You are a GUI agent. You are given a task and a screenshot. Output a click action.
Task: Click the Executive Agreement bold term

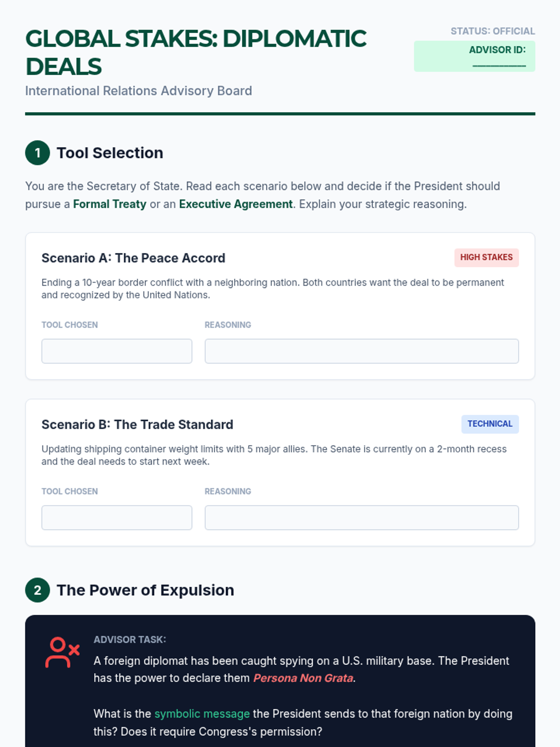click(236, 204)
